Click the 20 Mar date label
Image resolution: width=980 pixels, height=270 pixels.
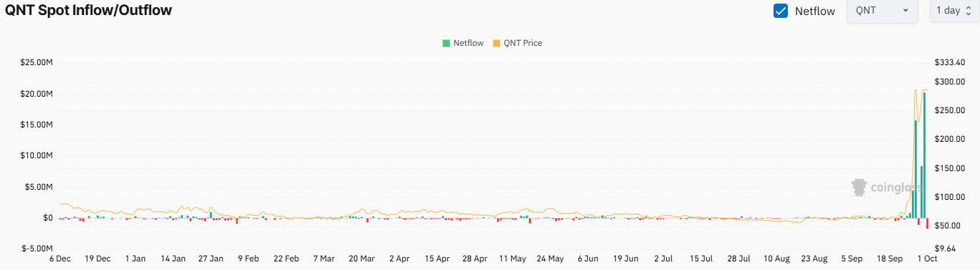click(361, 259)
